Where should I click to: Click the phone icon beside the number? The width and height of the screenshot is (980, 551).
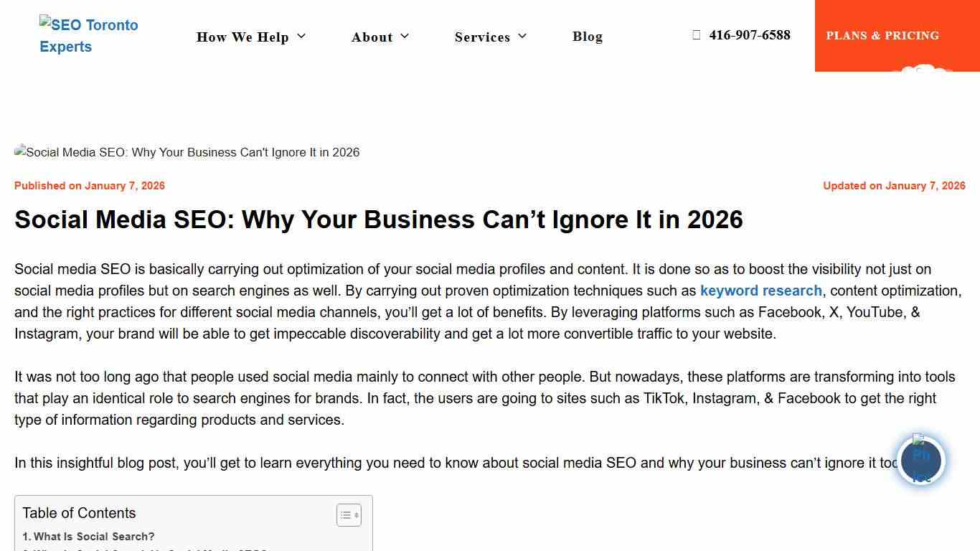coord(694,34)
